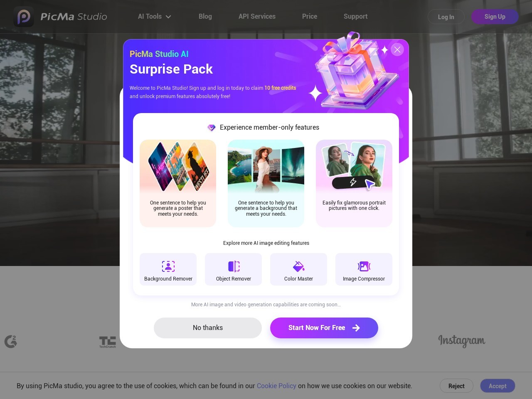The height and width of the screenshot is (399, 532).
Task: Click the G2 logo at bottom left
Action: pyautogui.click(x=11, y=341)
